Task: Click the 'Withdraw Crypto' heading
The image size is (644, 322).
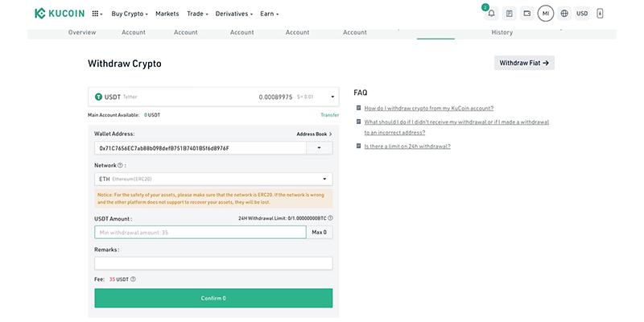Action: [125, 64]
